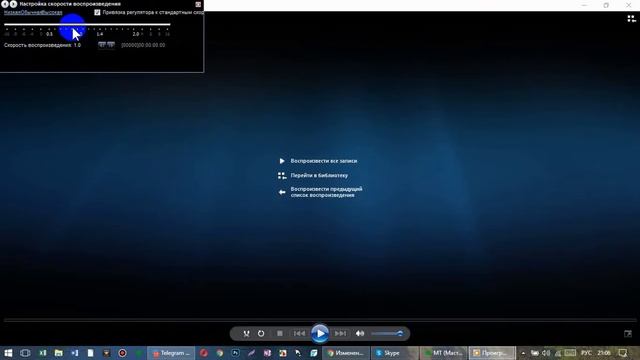Expand hidden system tray icons chevron

click(x=523, y=353)
